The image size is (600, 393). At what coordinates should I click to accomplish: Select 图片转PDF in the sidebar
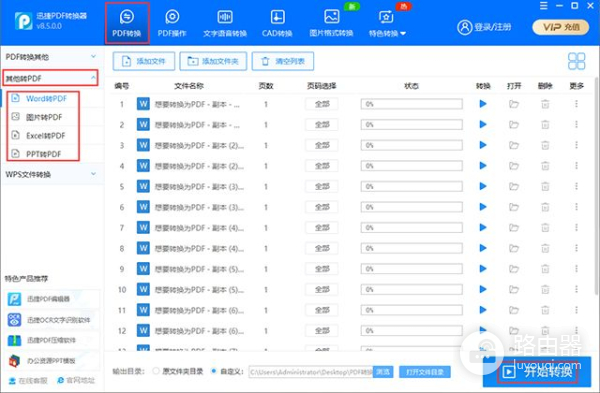point(43,117)
